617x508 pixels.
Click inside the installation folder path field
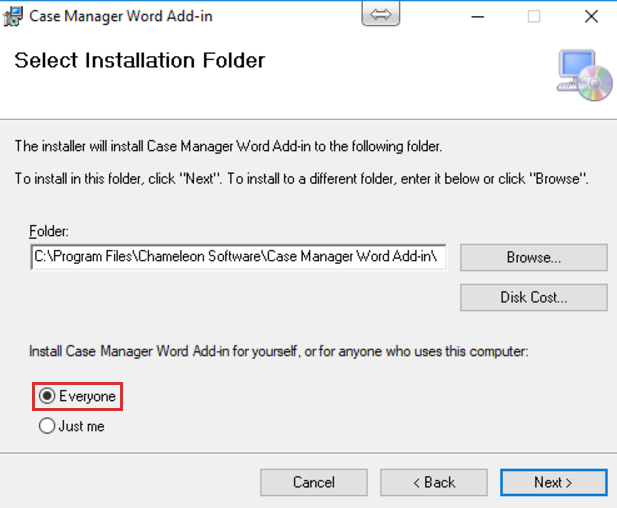(x=238, y=257)
